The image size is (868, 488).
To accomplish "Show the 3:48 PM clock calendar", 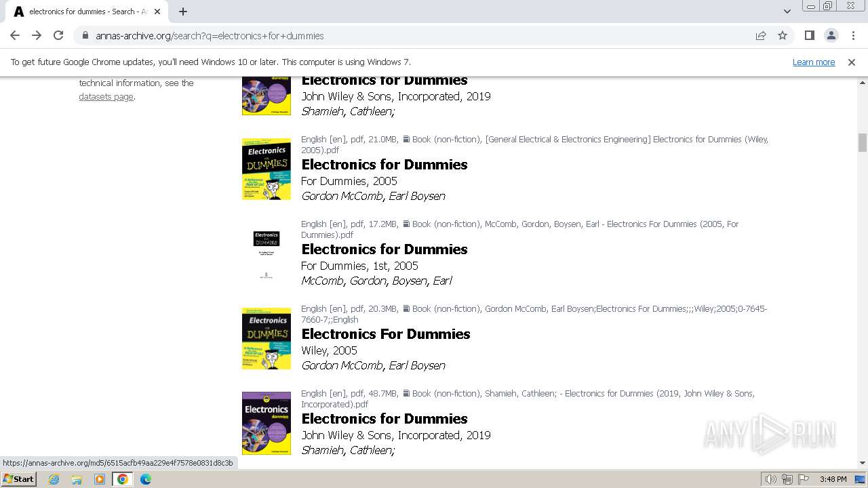I will [833, 479].
